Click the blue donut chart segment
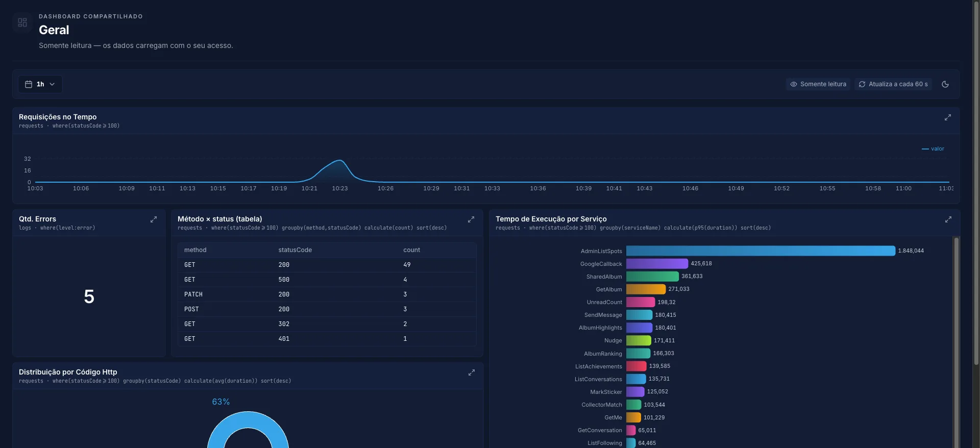 point(248,418)
